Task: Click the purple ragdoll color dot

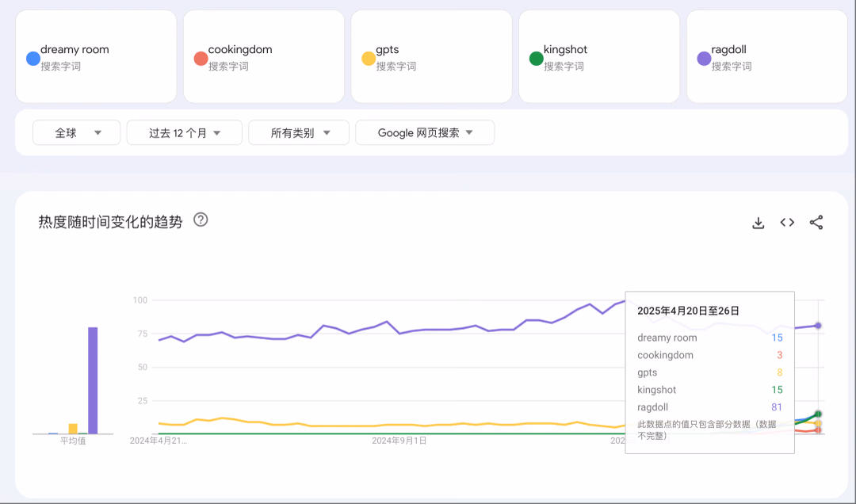Action: coord(704,59)
